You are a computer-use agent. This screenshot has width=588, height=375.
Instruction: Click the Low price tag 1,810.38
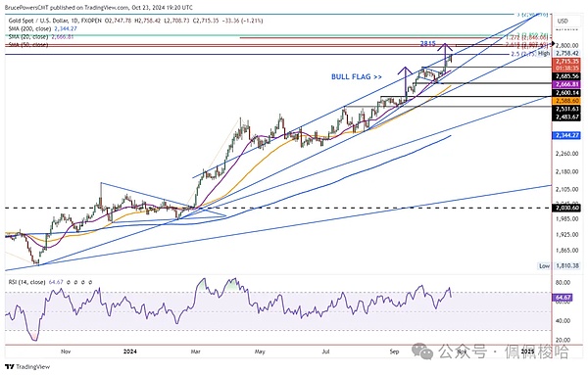[x=567, y=265]
